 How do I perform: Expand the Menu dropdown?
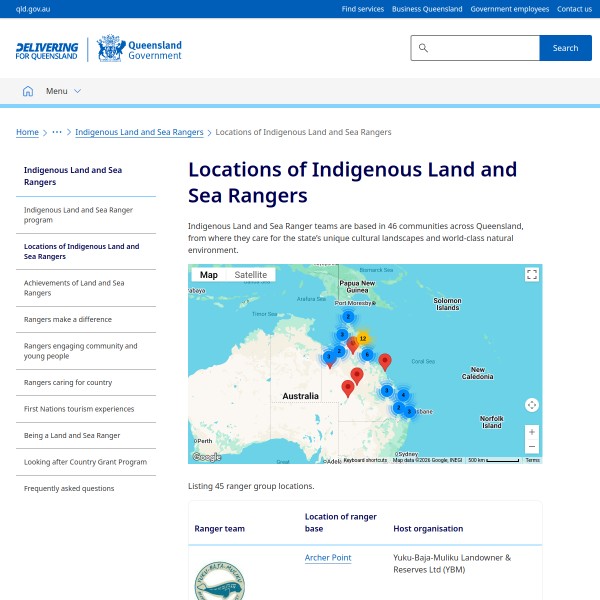[63, 91]
